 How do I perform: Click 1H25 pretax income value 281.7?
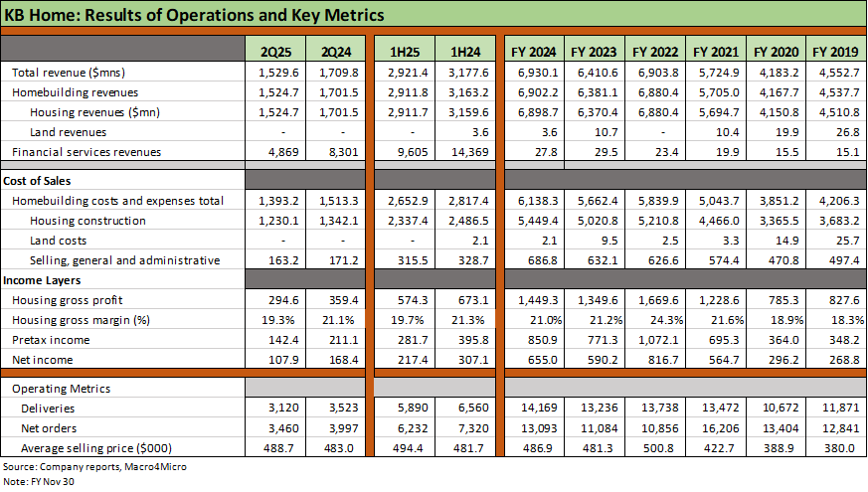click(413, 340)
